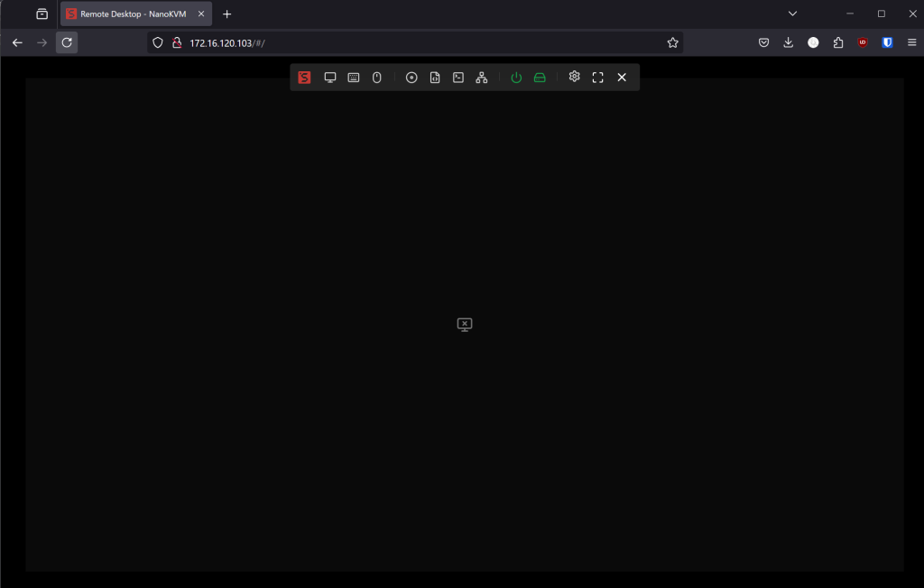Screen dimensions: 924x588
Task: Open the web terminal icon
Action: coord(457,78)
